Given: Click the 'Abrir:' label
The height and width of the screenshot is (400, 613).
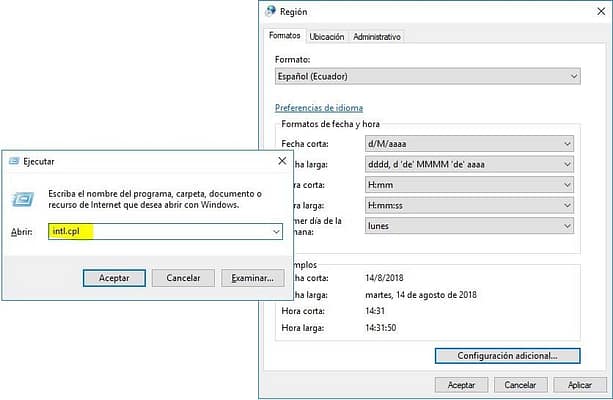Looking at the screenshot, I should (x=22, y=232).
